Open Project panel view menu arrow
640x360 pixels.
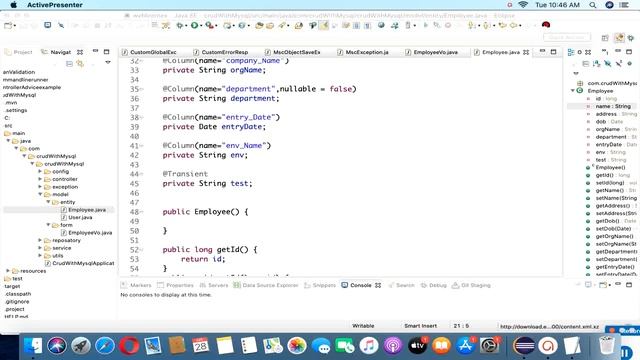pos(108,63)
